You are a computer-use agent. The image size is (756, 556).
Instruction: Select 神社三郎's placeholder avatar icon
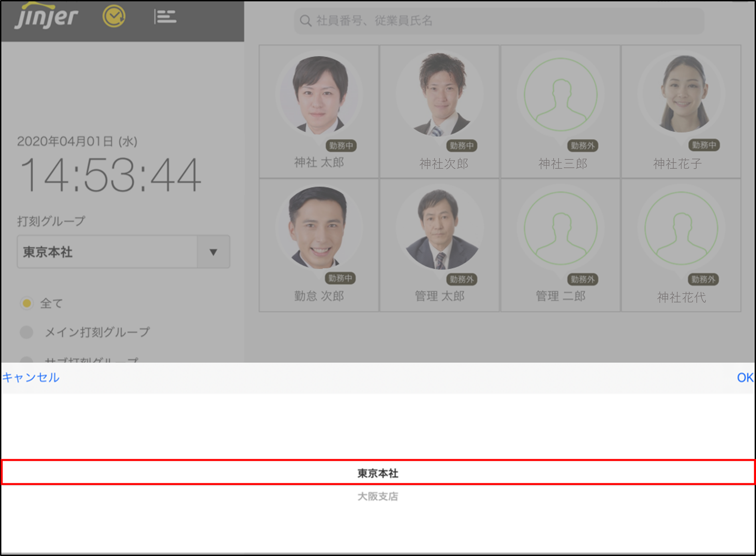pos(560,94)
